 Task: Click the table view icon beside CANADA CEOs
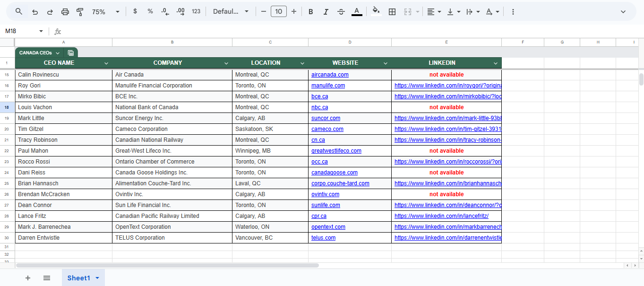pos(71,53)
